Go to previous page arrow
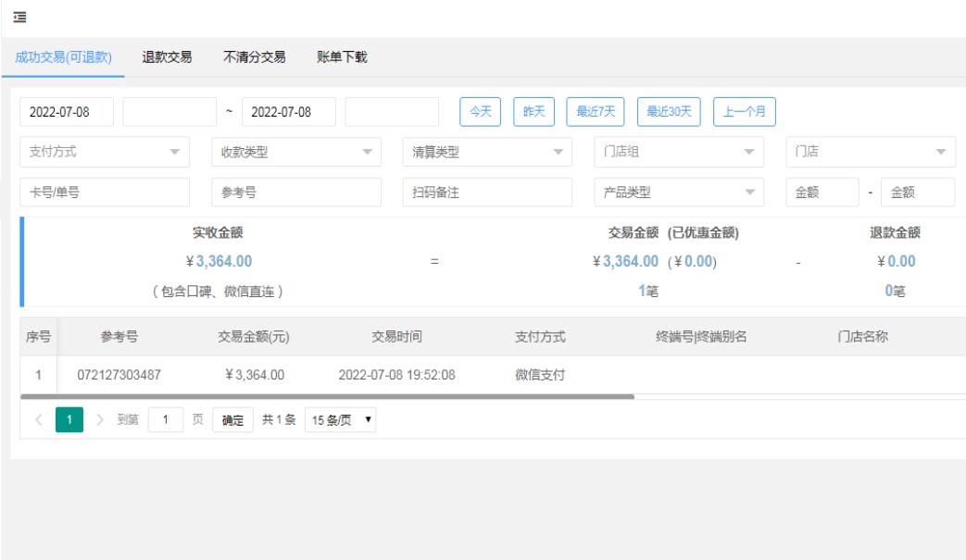The width and height of the screenshot is (966, 560). (38, 420)
